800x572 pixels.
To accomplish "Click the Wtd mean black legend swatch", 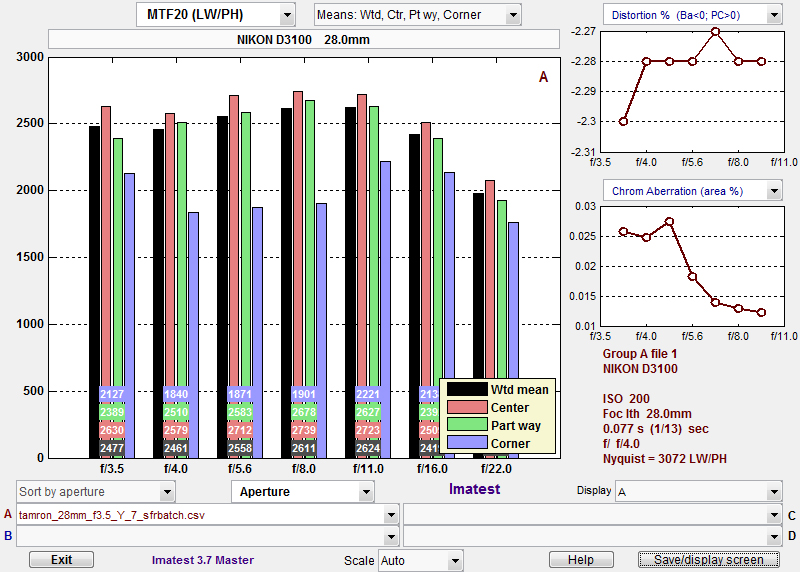I will (467, 389).
